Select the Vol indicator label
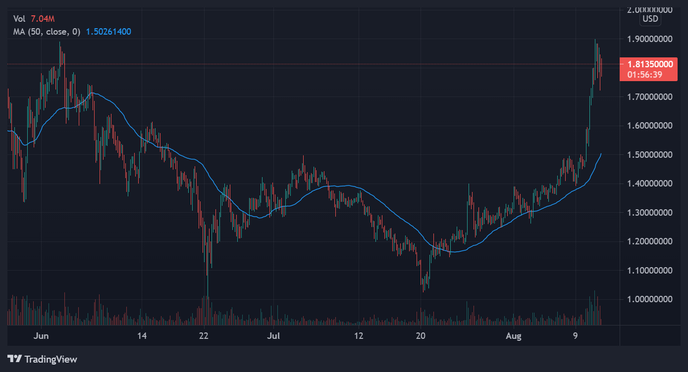Viewport: 688px width, 372px height. point(19,19)
